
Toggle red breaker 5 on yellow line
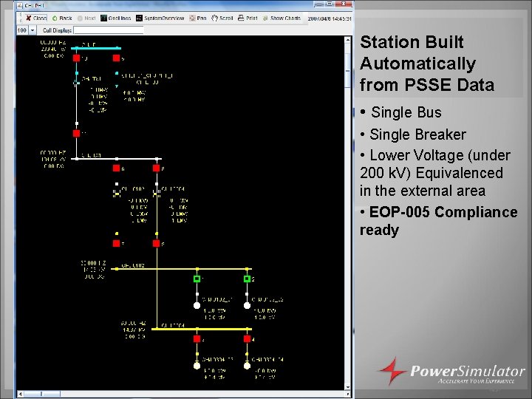157,244
